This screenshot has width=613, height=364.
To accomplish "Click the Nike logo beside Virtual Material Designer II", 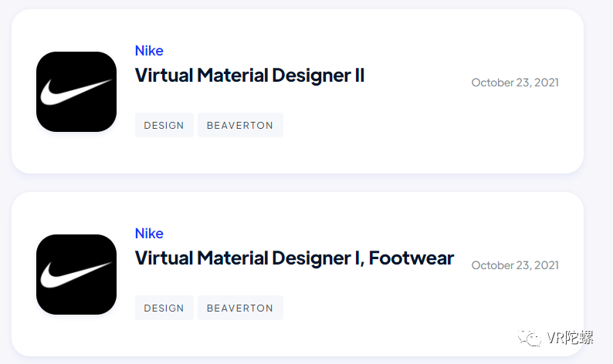I will click(76, 92).
